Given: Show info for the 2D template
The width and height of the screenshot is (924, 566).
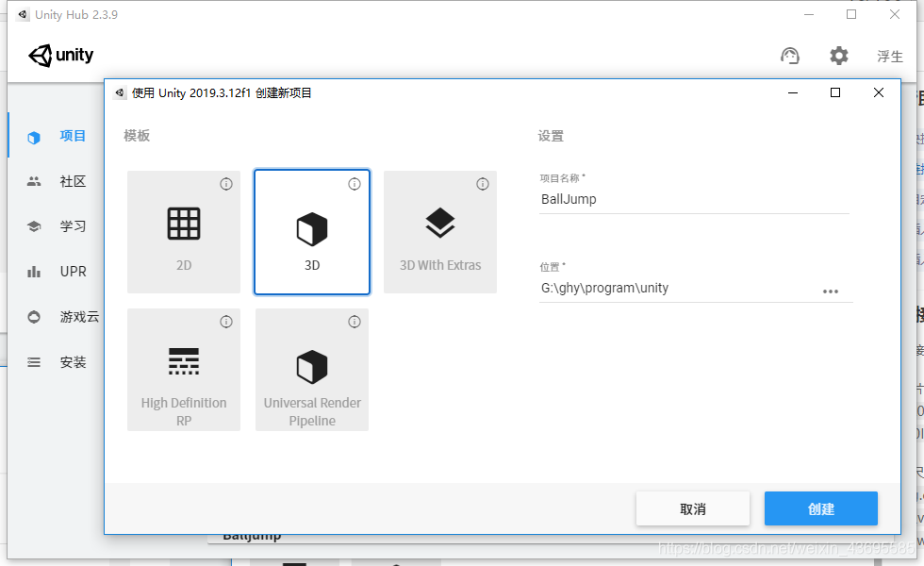Looking at the screenshot, I should pyautogui.click(x=226, y=184).
